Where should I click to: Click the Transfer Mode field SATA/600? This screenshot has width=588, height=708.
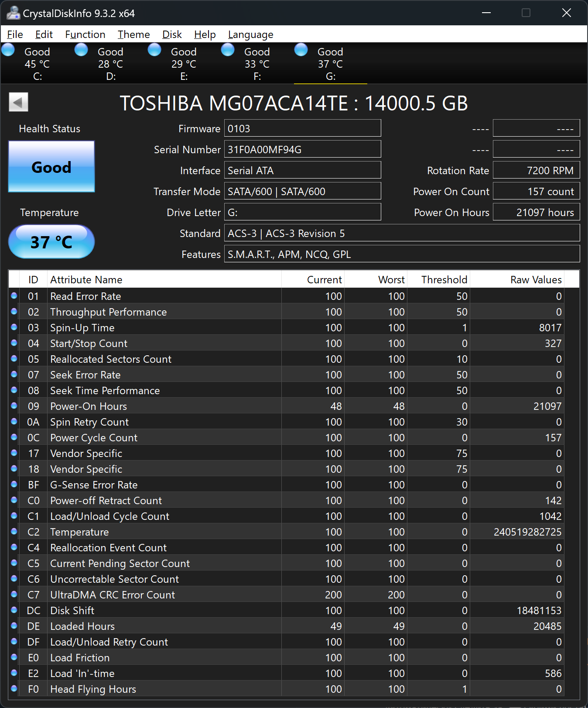pos(303,191)
